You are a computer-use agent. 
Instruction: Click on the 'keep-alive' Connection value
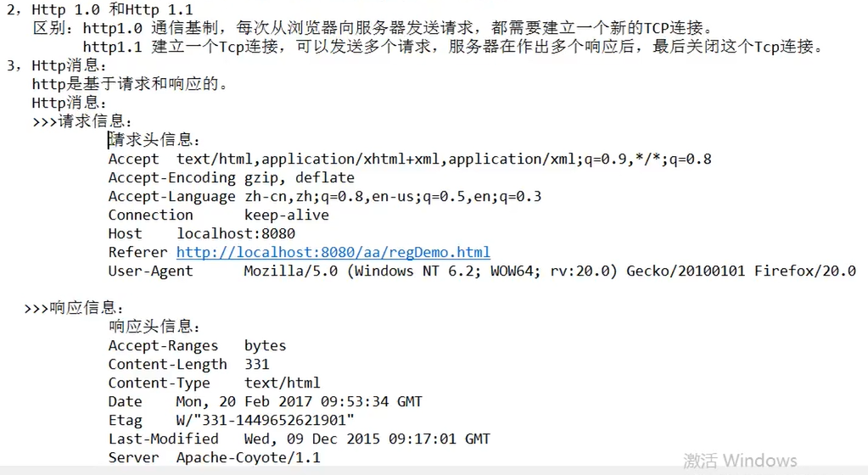tap(287, 215)
